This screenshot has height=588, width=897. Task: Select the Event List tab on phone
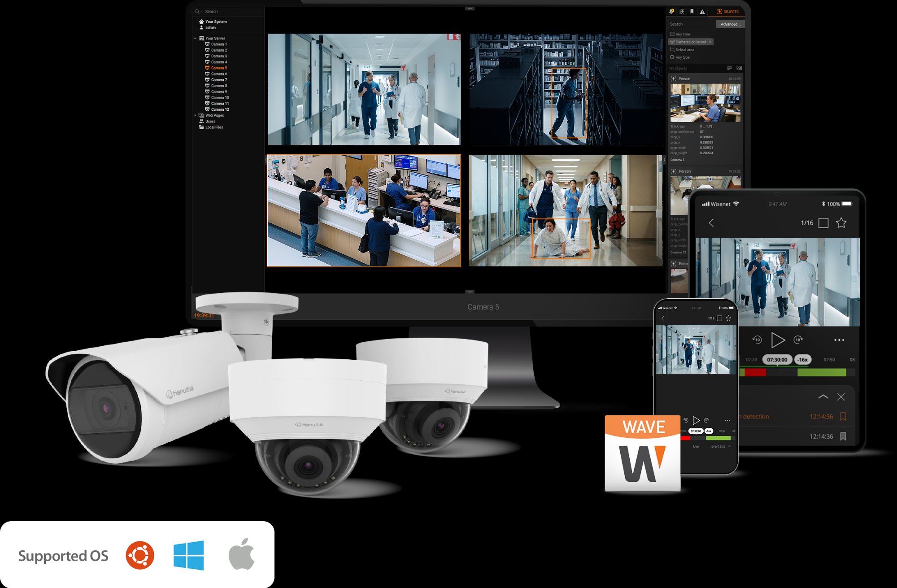718,447
